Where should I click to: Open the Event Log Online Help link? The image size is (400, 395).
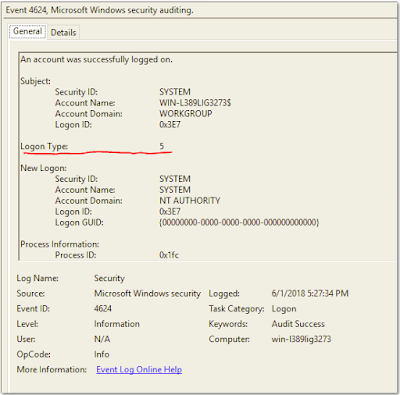tap(139, 369)
